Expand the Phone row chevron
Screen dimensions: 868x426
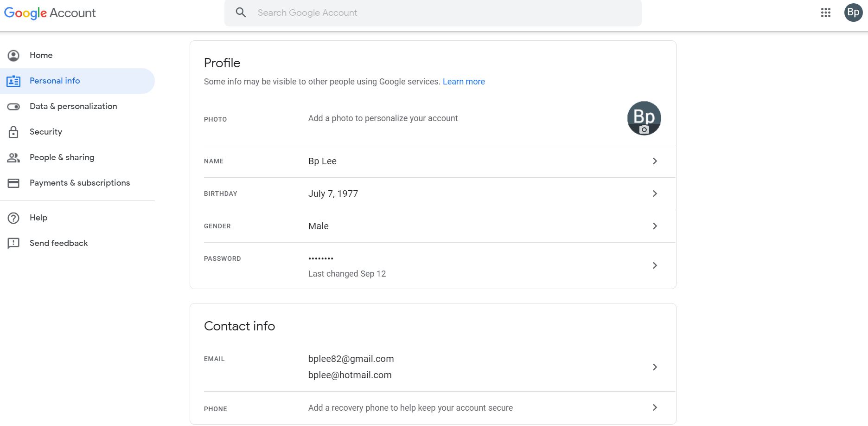[x=655, y=407]
